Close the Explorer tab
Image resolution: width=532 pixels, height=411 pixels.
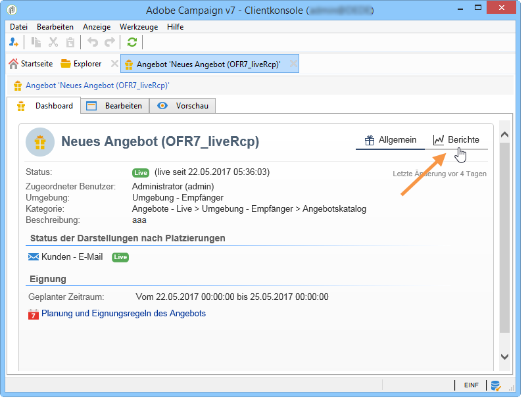(x=114, y=64)
